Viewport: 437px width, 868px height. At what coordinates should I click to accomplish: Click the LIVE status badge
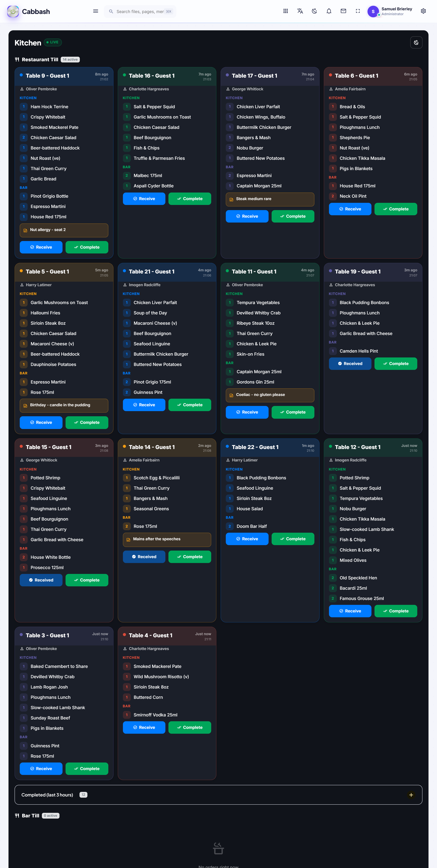pyautogui.click(x=53, y=42)
